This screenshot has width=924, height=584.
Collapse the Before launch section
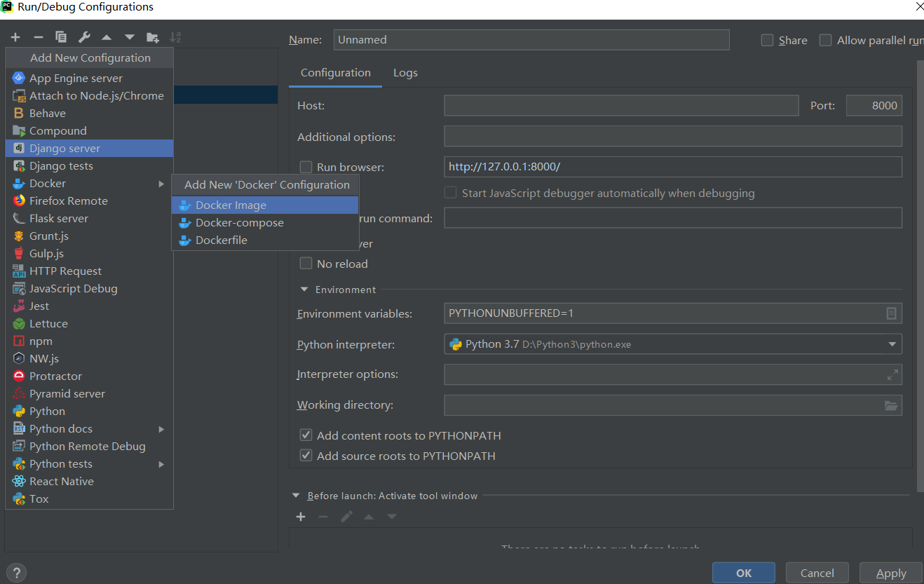coord(296,496)
